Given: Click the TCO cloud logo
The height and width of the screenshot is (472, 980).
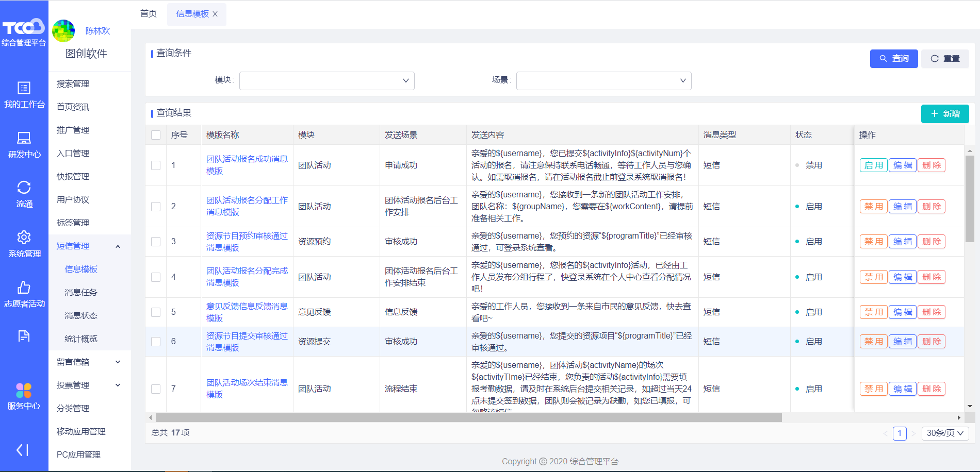Looking at the screenshot, I should pyautogui.click(x=24, y=27).
